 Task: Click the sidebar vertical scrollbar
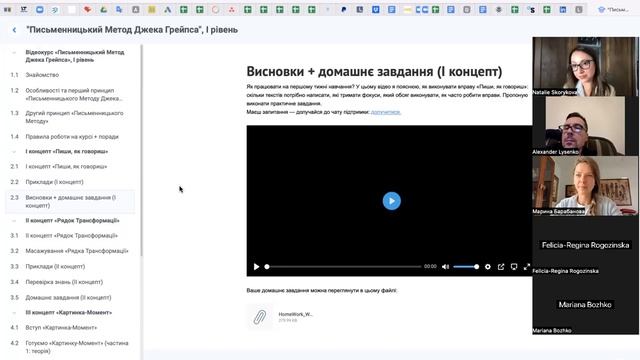(142, 151)
